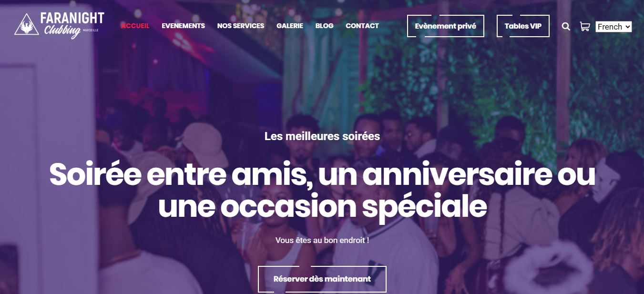This screenshot has height=294, width=644.
Task: Click the Faranight triangle phoenix emblem
Action: [27, 24]
